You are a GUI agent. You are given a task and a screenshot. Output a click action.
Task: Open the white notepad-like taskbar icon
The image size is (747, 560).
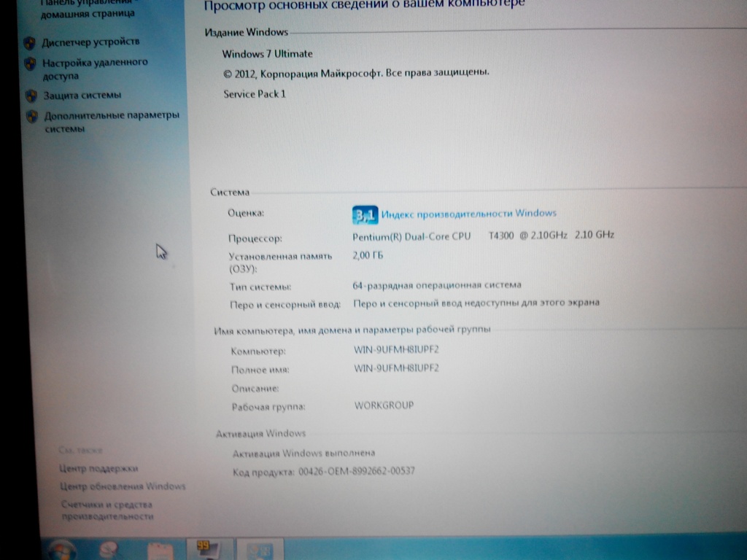pos(159,551)
